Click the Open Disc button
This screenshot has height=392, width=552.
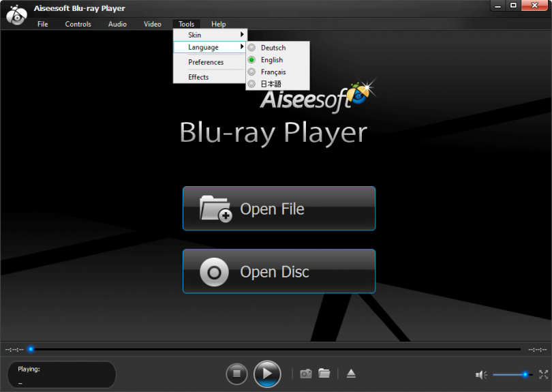279,271
